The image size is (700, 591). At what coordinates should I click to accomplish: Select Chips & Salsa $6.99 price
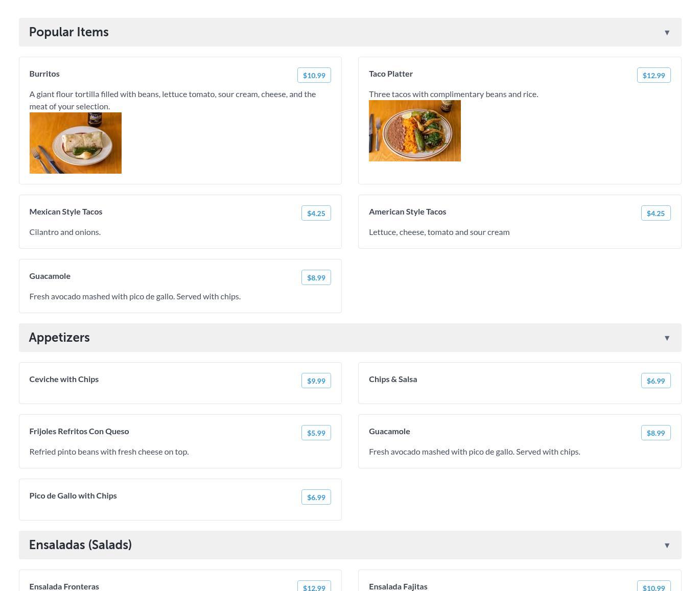coord(656,381)
